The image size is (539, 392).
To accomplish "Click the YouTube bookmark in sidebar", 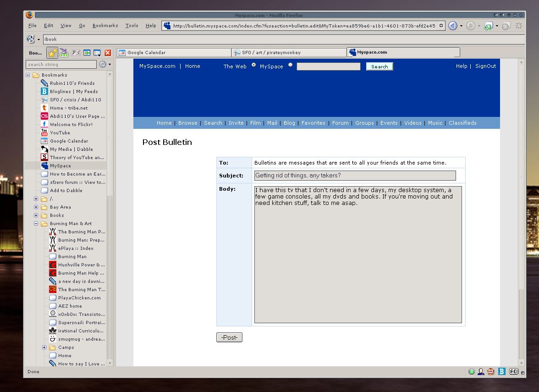I will click(60, 133).
